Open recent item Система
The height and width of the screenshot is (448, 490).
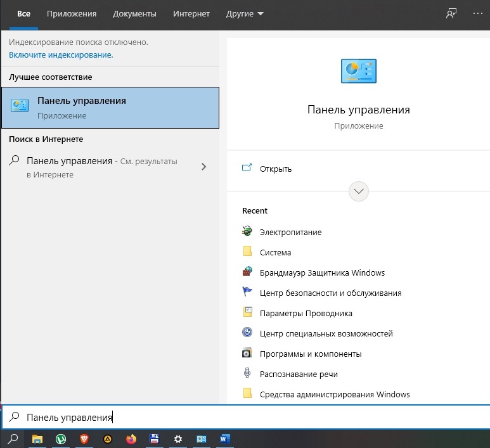coord(275,252)
